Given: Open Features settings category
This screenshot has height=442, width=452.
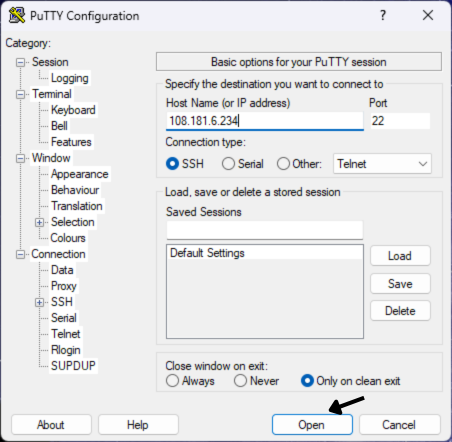Looking at the screenshot, I should click(x=71, y=142).
